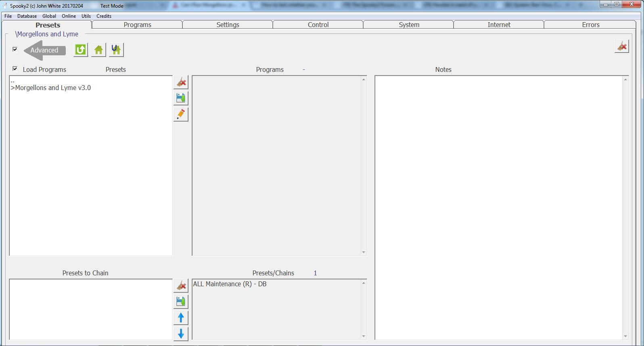Click the Notes scrollbar down arrow
Screen dimensions: 644x346
(x=625, y=336)
